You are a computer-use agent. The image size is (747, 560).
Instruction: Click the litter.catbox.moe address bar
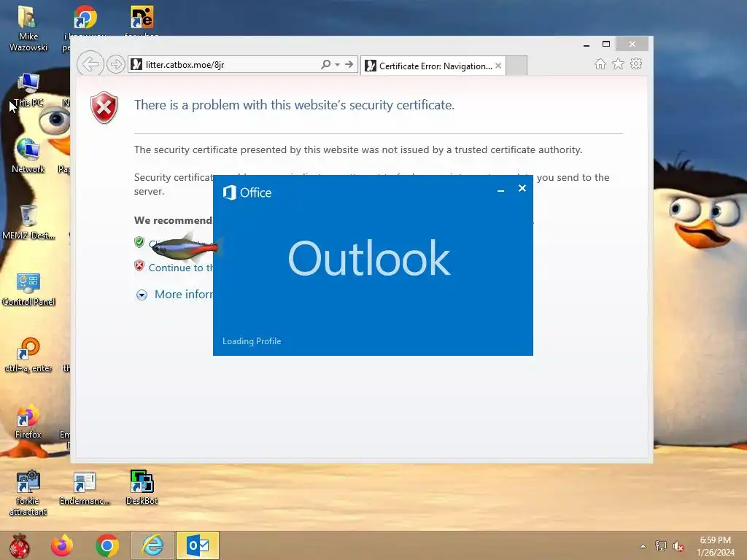pos(224,64)
